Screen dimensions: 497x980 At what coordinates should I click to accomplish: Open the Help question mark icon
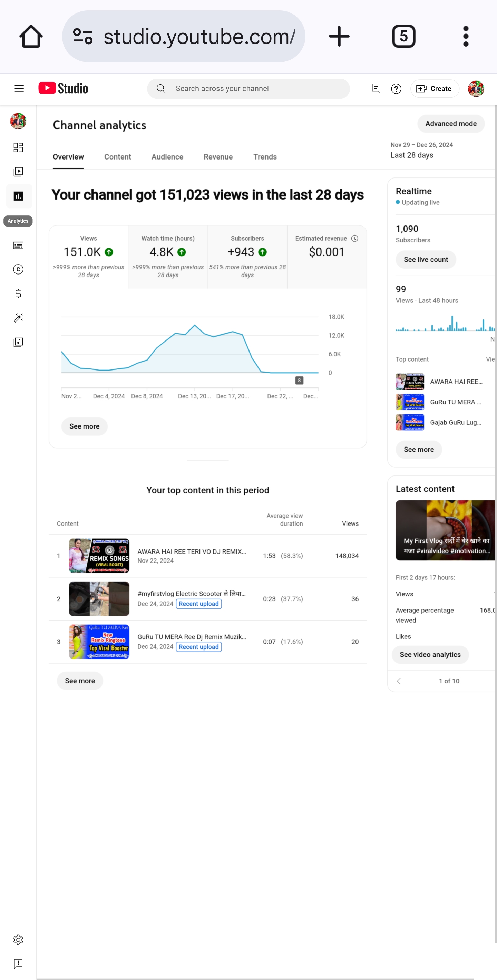coord(396,89)
